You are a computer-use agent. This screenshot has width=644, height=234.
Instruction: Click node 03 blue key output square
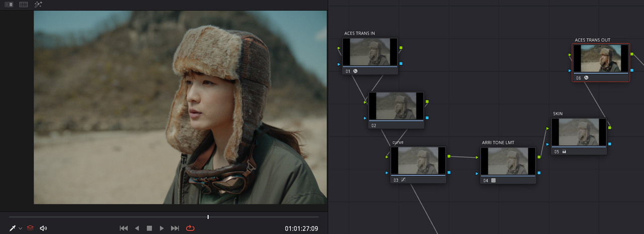[449, 172]
